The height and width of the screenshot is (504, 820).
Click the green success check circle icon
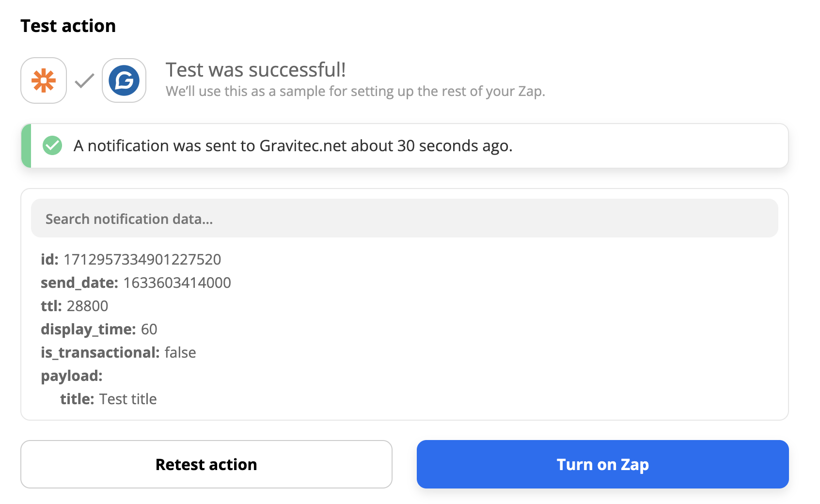tap(52, 145)
